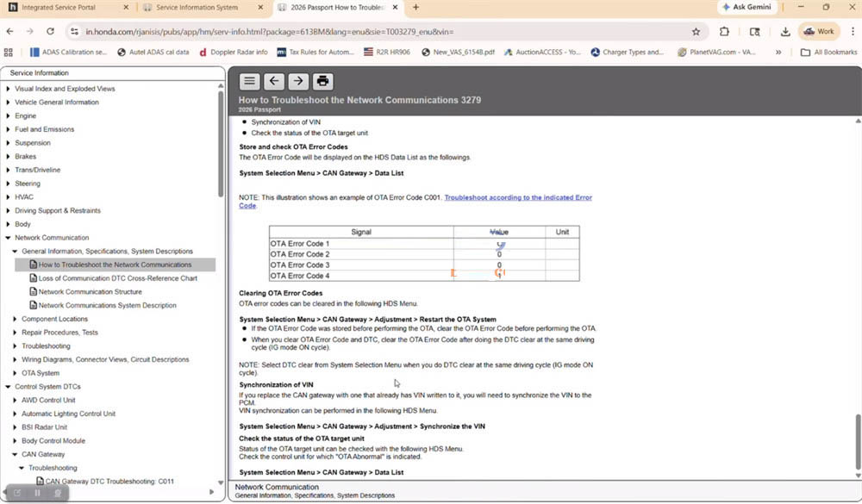Open Steering section label

click(28, 184)
